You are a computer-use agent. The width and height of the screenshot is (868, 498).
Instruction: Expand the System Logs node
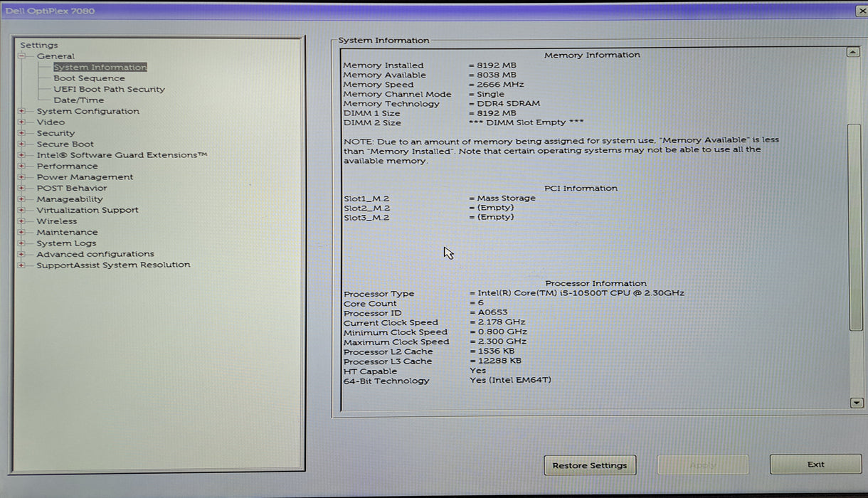tap(22, 243)
